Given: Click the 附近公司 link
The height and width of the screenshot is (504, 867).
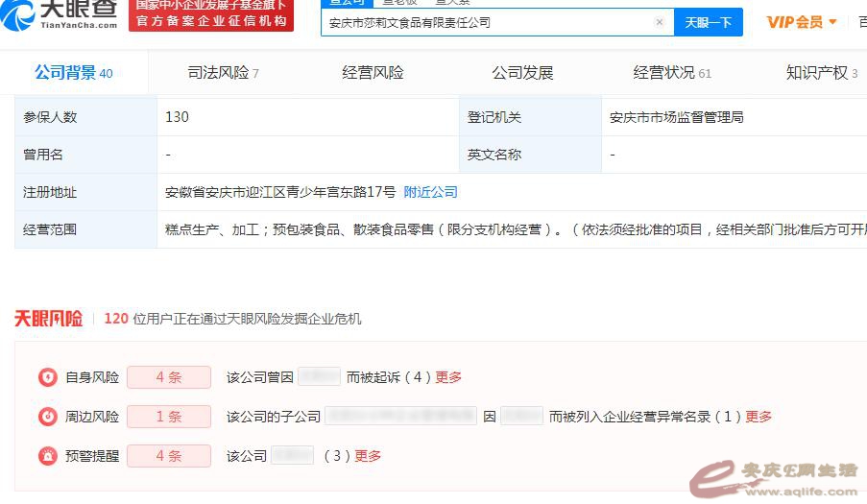Looking at the screenshot, I should pos(430,192).
